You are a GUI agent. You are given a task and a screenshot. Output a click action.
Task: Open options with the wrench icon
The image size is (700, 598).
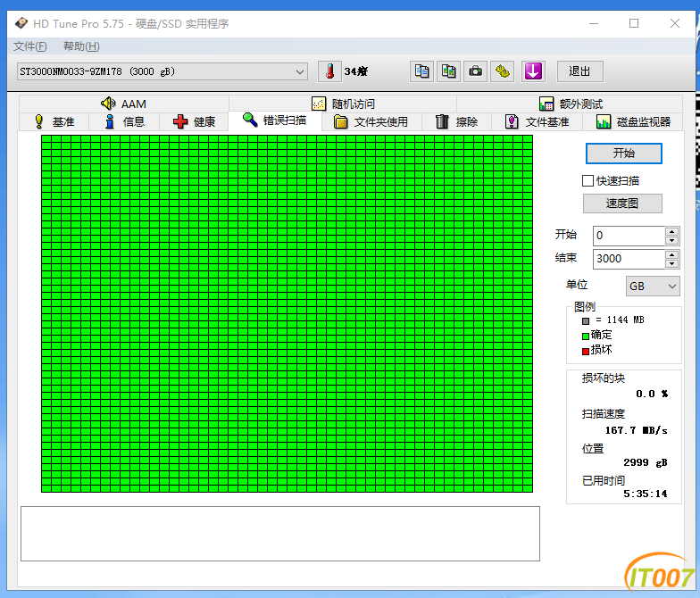(x=504, y=71)
